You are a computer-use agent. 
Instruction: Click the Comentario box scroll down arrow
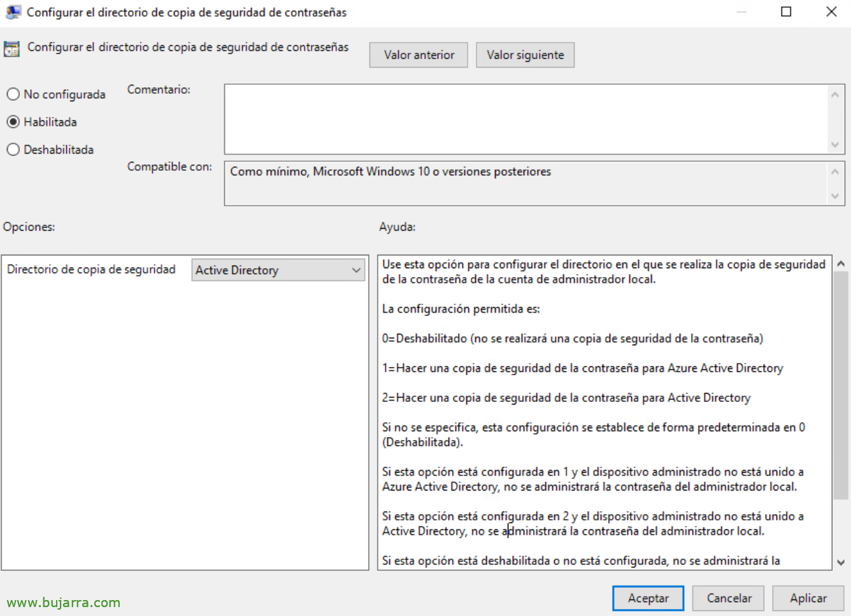(835, 145)
